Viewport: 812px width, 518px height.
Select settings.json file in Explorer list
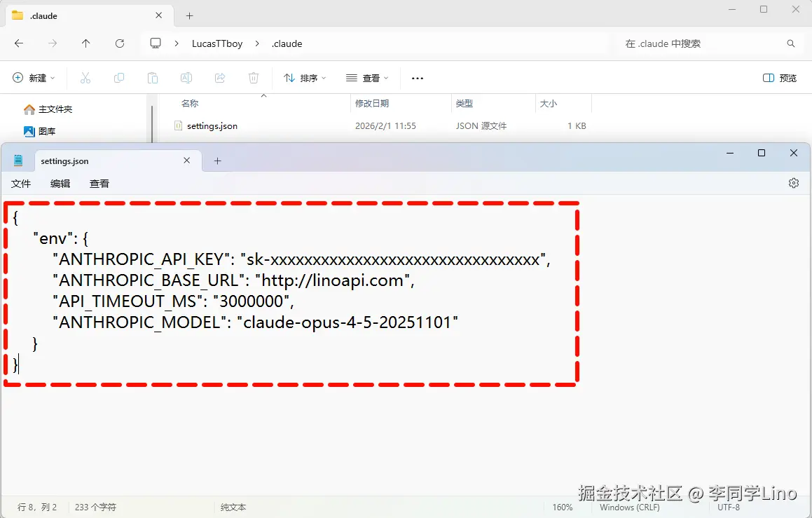coord(212,126)
